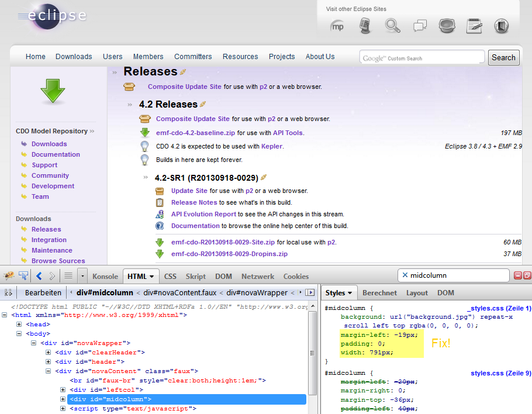Activate Firebug element inspect tool

click(23, 275)
